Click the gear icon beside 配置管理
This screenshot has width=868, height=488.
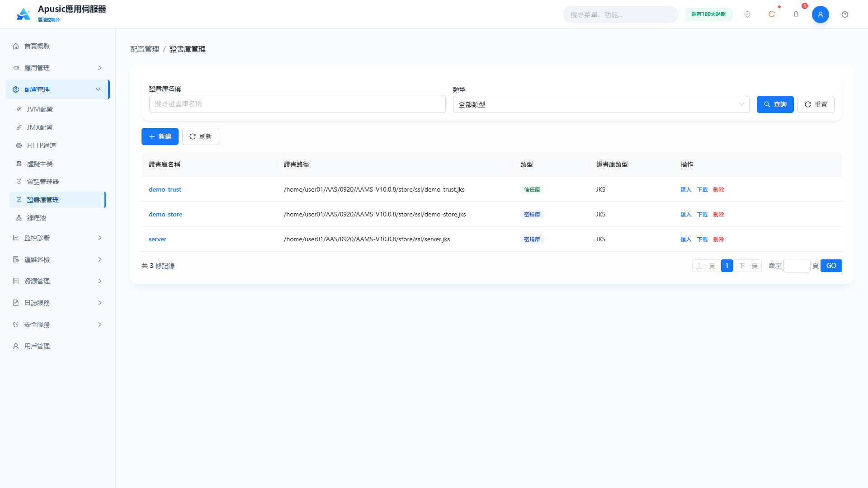[x=16, y=89]
